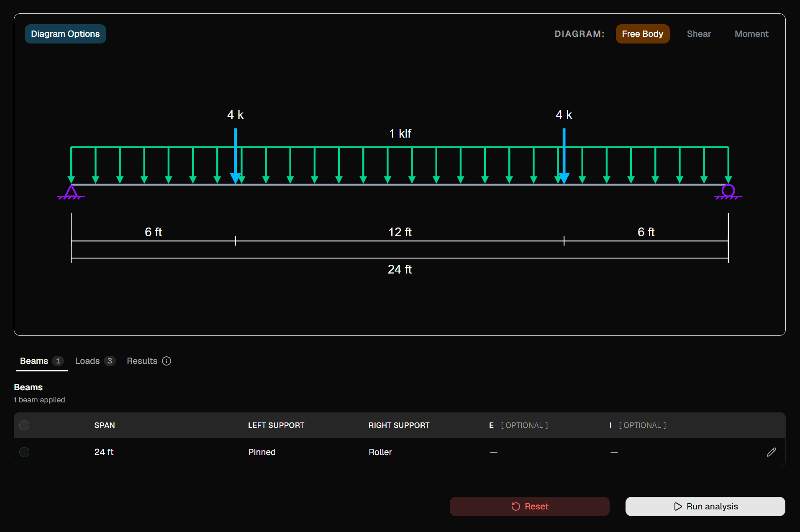Select the Free Body diagram view
800x532 pixels.
(x=642, y=34)
